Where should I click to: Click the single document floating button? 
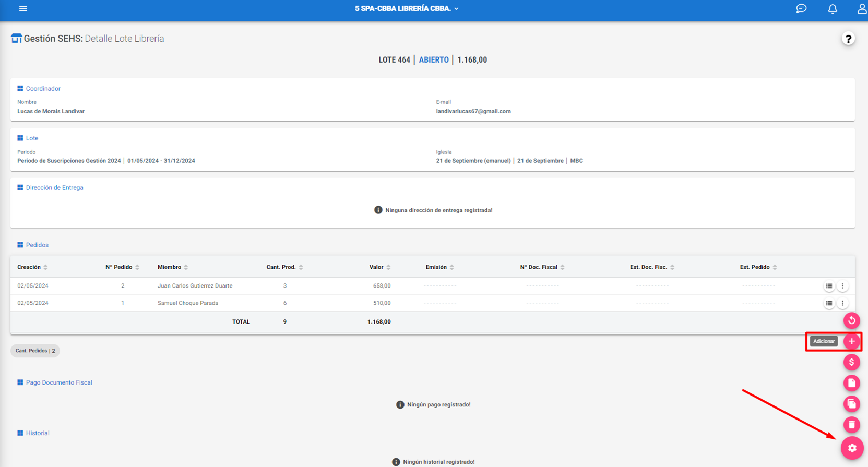pyautogui.click(x=852, y=383)
